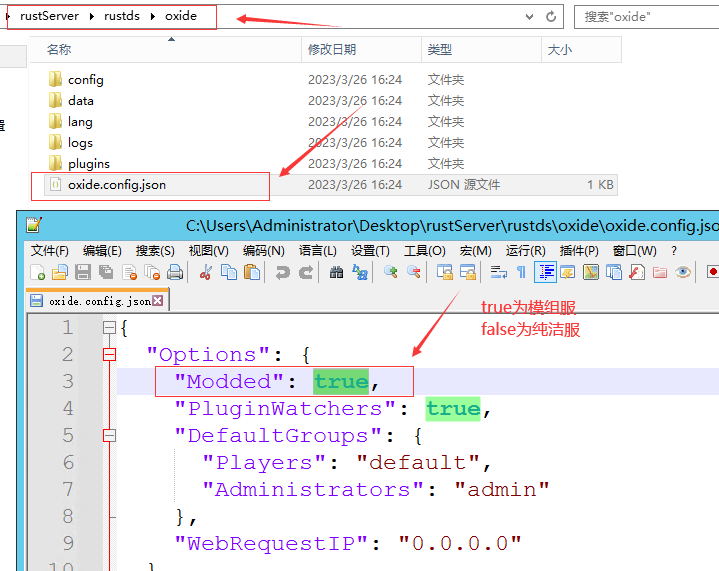Sort files by 大小 column header
719x571 pixels.
581,50
